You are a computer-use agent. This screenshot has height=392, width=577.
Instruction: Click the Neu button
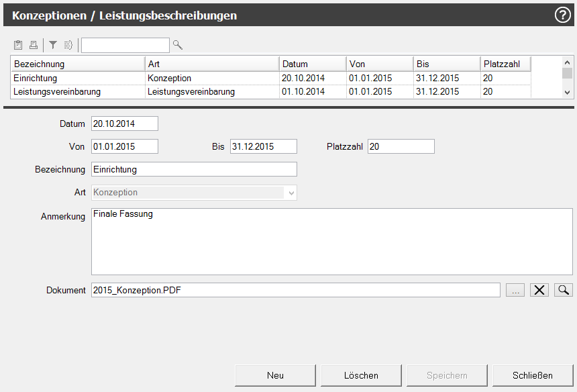pyautogui.click(x=275, y=375)
